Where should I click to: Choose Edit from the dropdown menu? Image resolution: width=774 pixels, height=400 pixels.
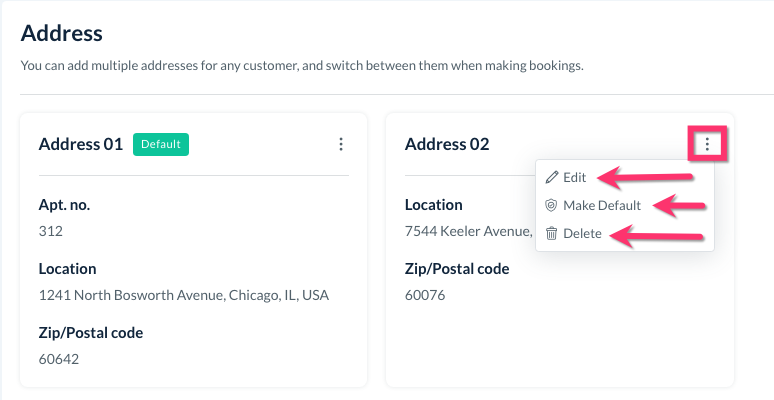point(574,177)
